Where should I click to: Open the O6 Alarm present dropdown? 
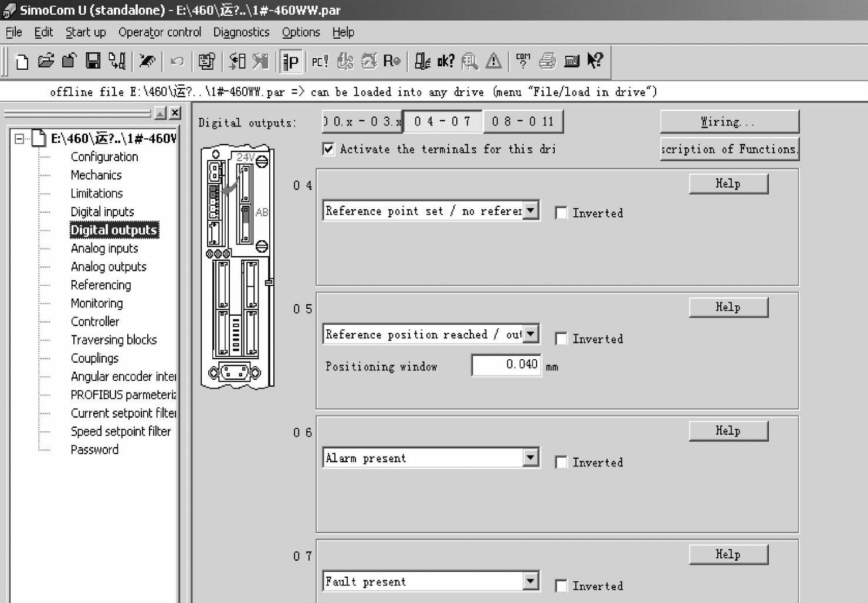pos(530,458)
